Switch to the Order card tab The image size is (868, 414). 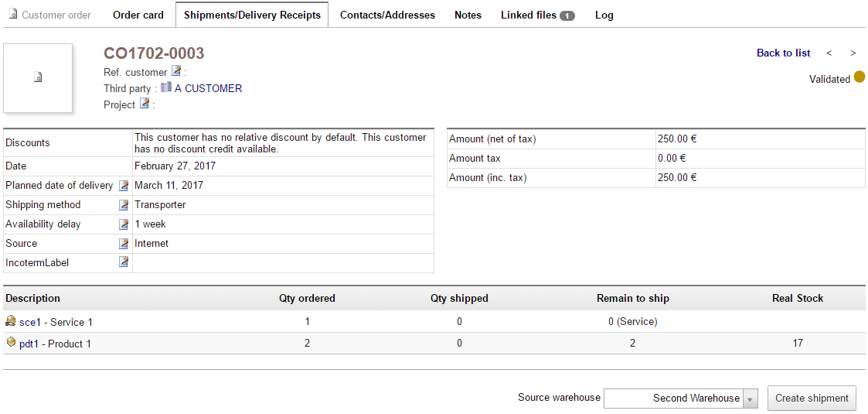(x=138, y=15)
